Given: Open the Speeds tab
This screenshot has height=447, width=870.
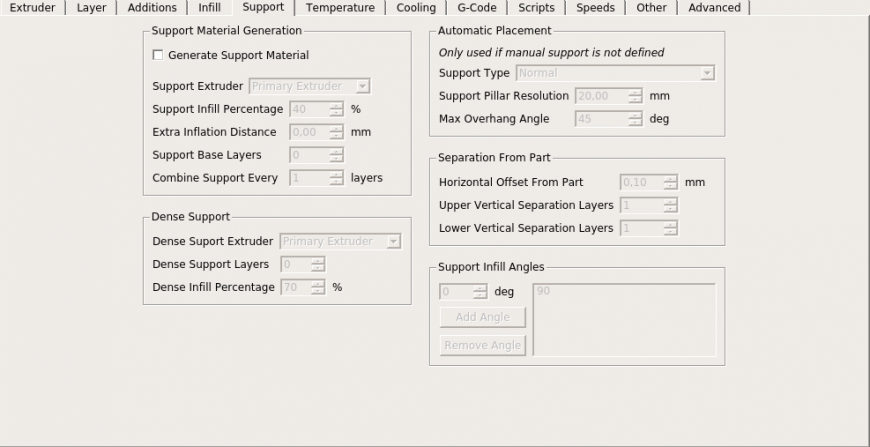Looking at the screenshot, I should [x=595, y=8].
